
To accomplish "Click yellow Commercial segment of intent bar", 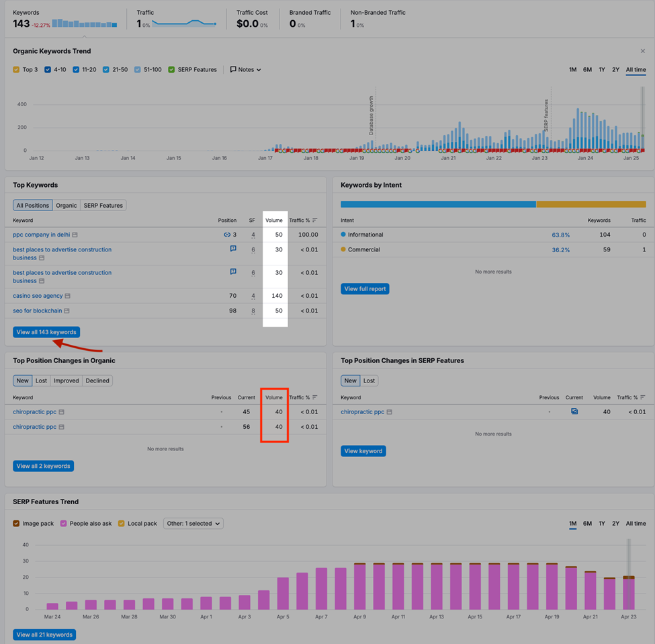I will [591, 204].
